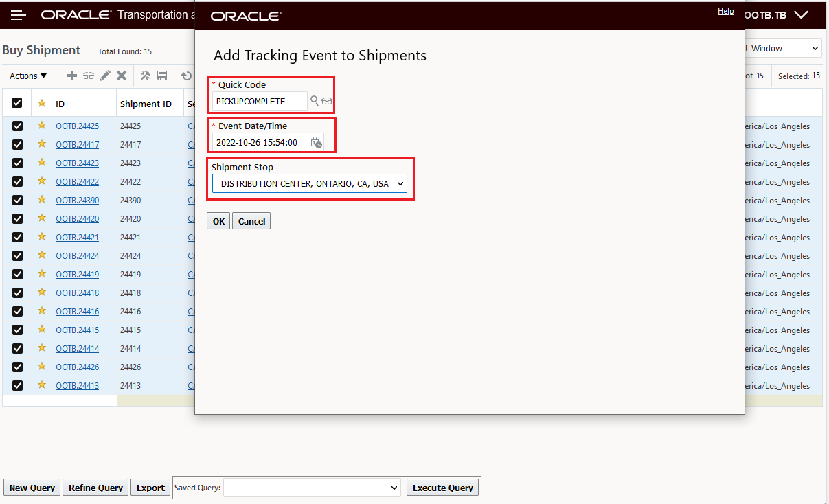Click the star for OOTB.24414
829x504 pixels.
[x=42, y=348]
